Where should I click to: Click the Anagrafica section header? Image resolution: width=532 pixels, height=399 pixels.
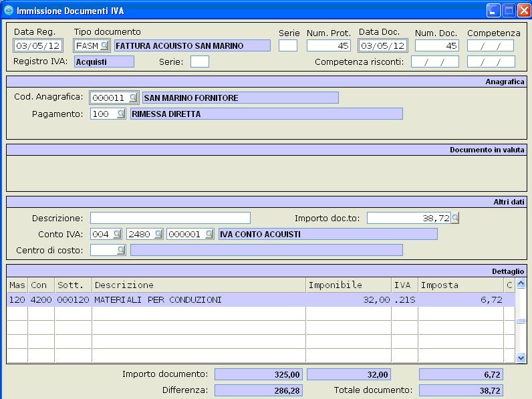click(267, 82)
